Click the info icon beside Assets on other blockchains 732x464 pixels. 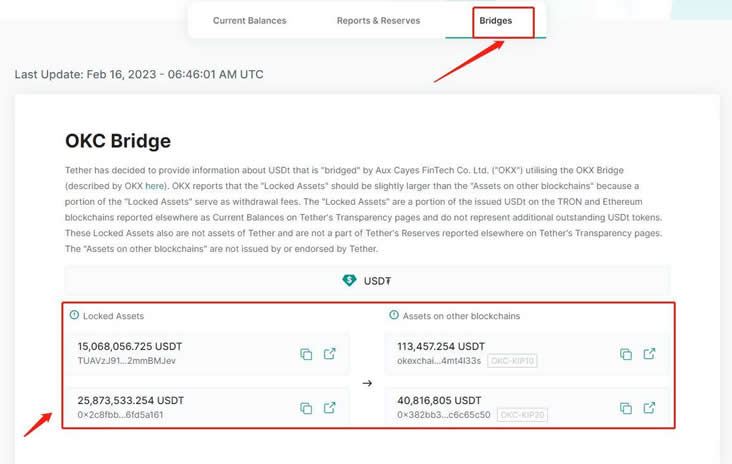coord(394,315)
